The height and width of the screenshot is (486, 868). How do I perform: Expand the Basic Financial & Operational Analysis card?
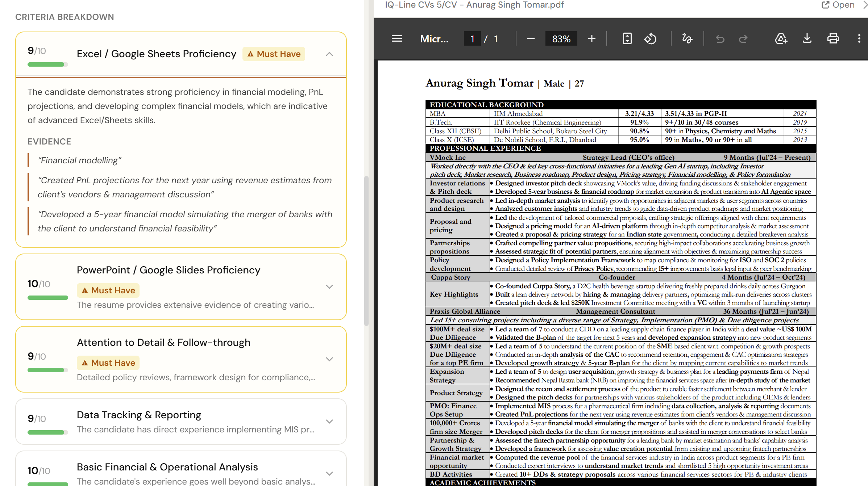tap(329, 474)
